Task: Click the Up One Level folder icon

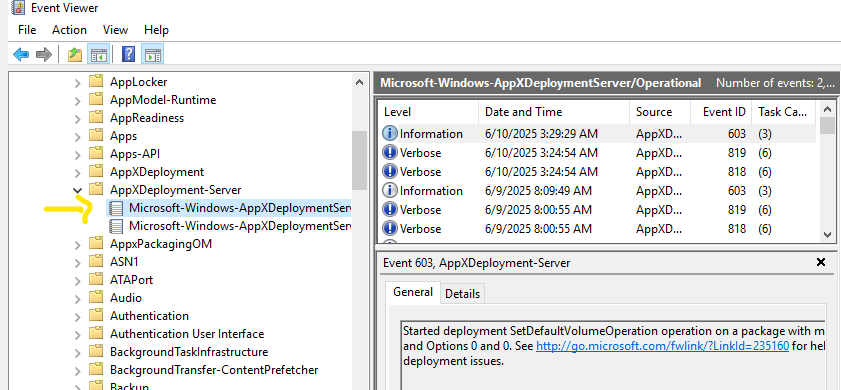Action: pos(75,54)
